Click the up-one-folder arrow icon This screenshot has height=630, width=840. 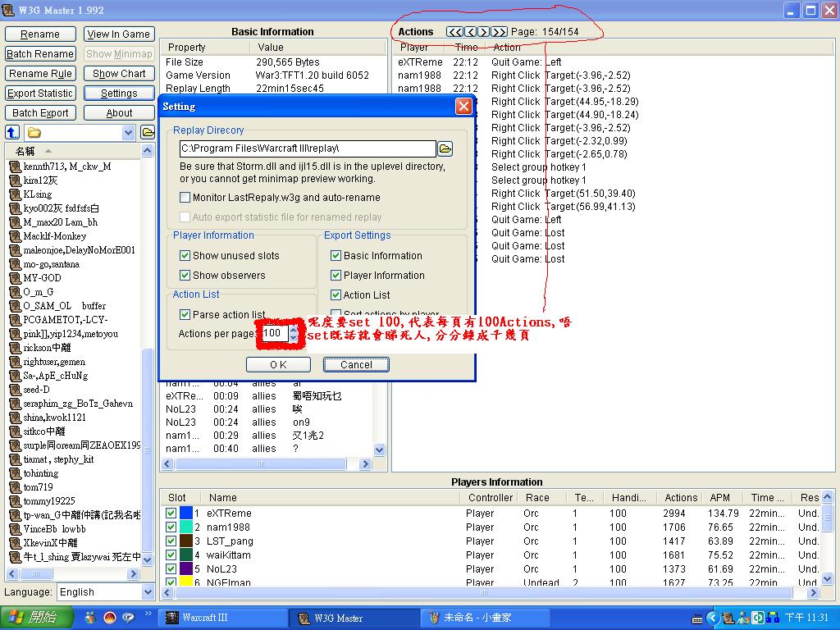tap(12, 132)
